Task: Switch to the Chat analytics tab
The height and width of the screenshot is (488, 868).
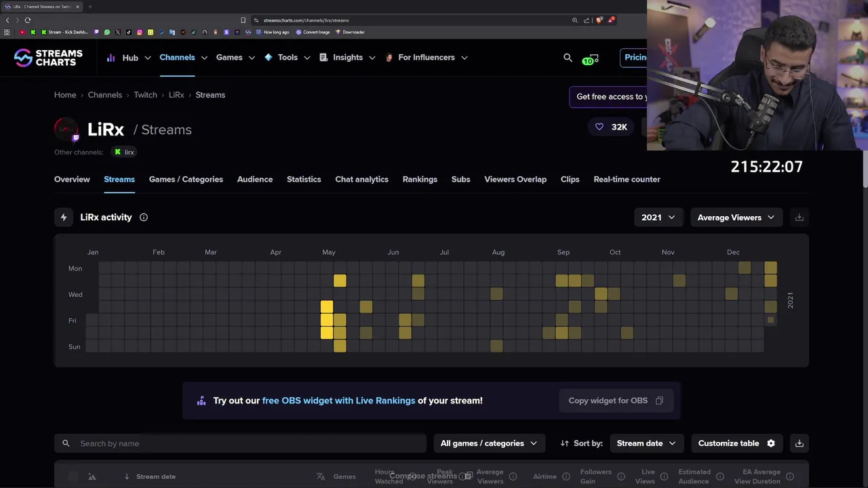Action: [361, 180]
